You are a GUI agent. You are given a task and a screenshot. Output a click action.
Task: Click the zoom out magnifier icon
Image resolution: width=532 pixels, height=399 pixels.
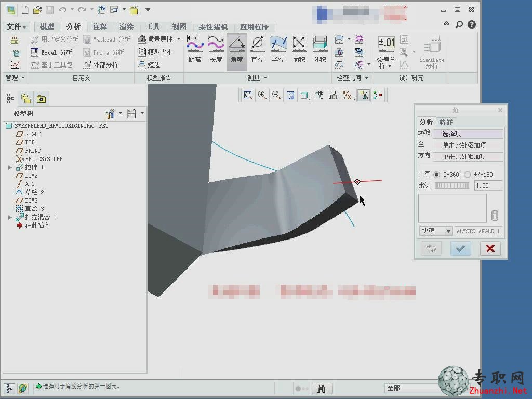(276, 96)
